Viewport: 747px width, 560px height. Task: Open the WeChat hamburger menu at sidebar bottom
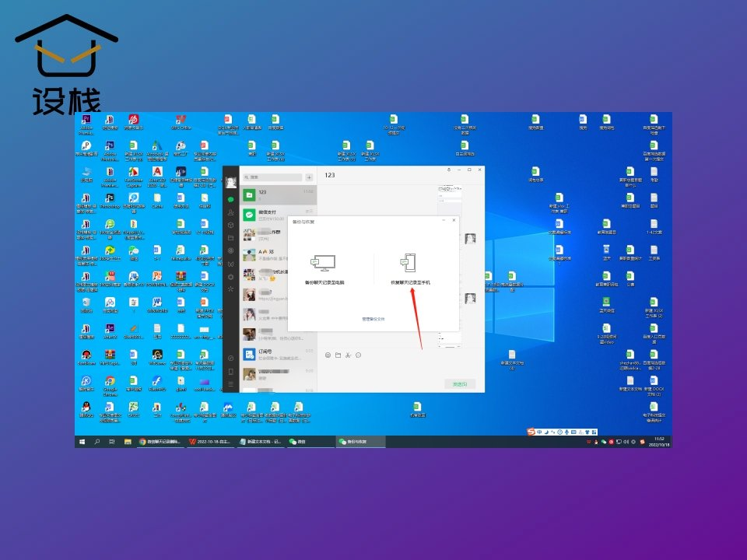[x=230, y=384]
